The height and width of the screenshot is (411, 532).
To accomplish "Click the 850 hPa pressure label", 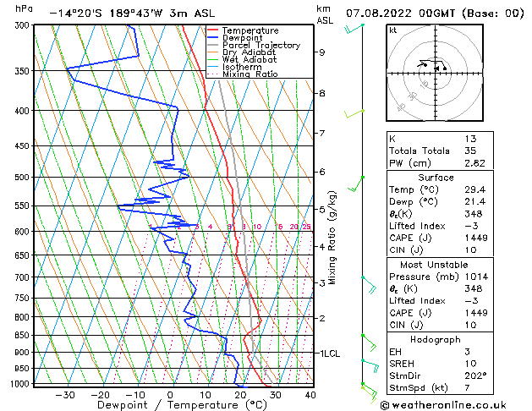I will (x=24, y=336).
